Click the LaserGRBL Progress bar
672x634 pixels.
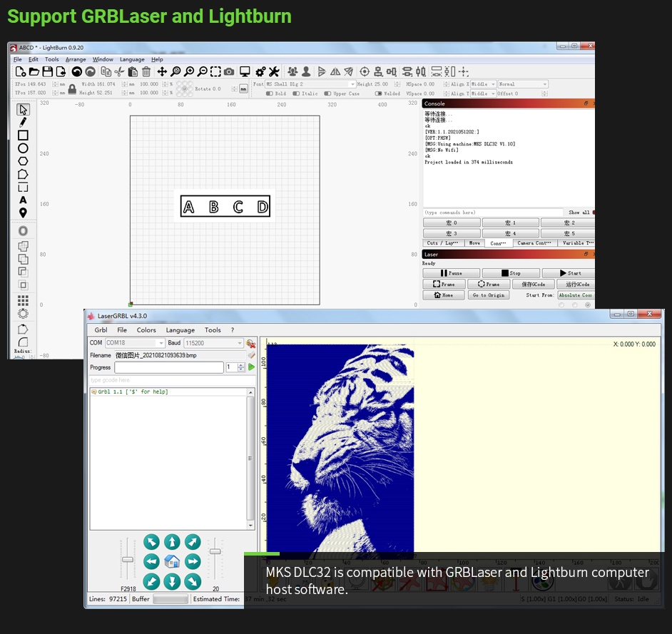(169, 367)
